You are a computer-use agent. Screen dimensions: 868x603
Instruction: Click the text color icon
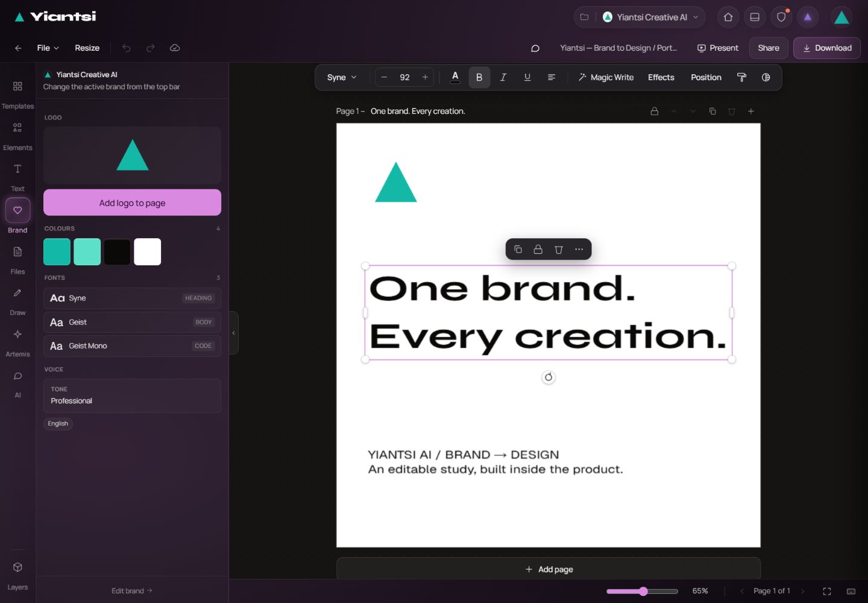[455, 77]
